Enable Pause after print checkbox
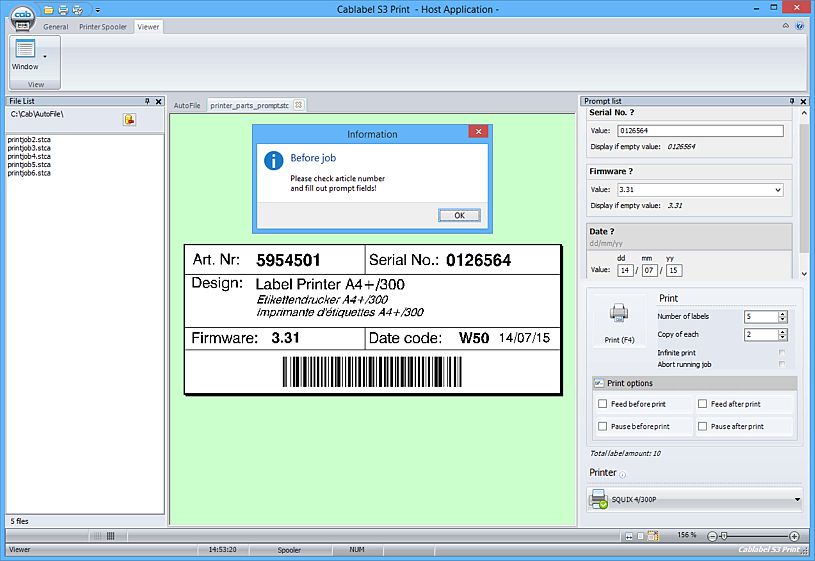Image resolution: width=815 pixels, height=561 pixels. 702,426
